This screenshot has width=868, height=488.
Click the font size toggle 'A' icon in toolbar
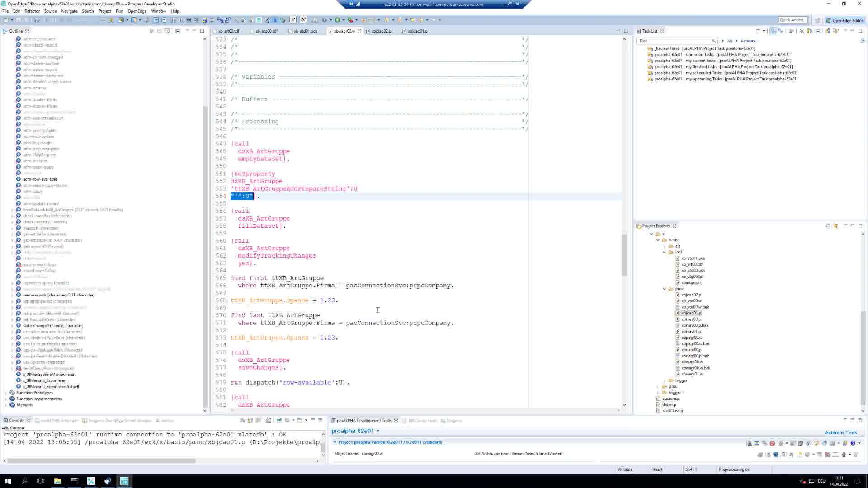pos(303,19)
